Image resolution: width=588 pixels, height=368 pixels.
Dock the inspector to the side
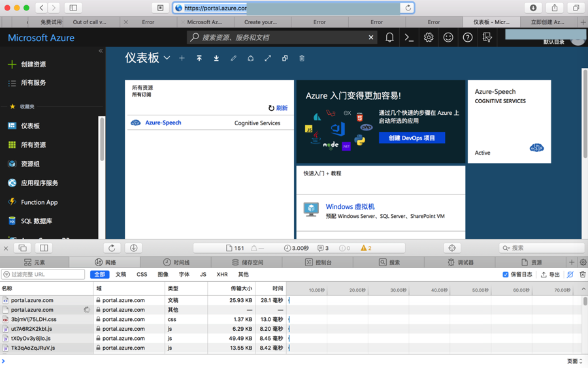click(44, 248)
